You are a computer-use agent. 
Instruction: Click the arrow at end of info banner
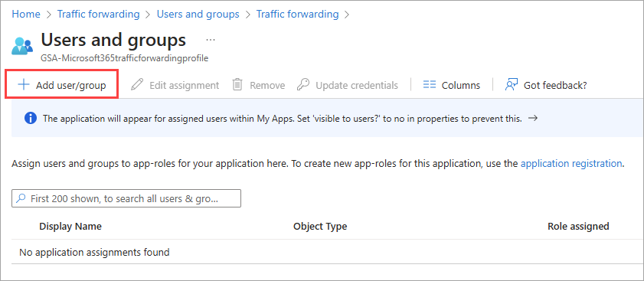533,119
